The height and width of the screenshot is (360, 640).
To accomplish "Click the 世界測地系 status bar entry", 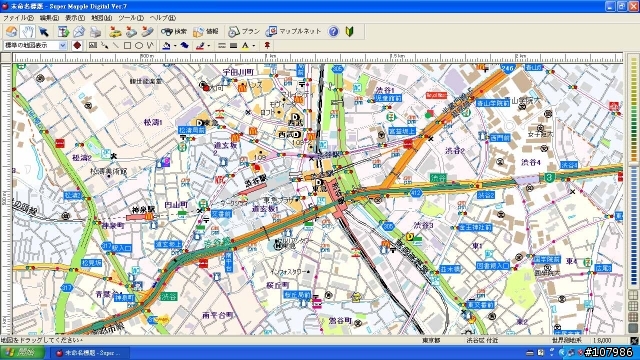I will pyautogui.click(x=567, y=340).
